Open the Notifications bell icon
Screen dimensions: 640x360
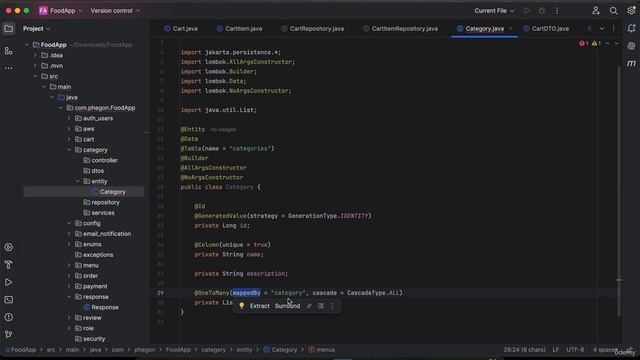pyautogui.click(x=631, y=28)
